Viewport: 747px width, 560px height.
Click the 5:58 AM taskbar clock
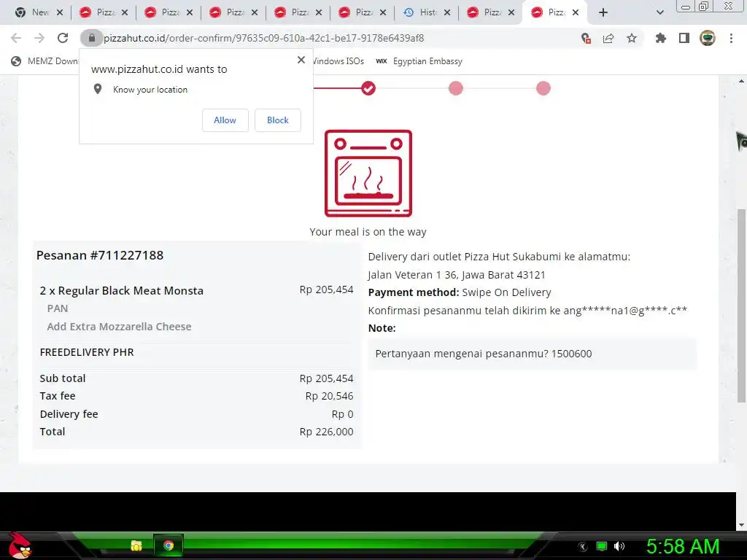click(683, 546)
